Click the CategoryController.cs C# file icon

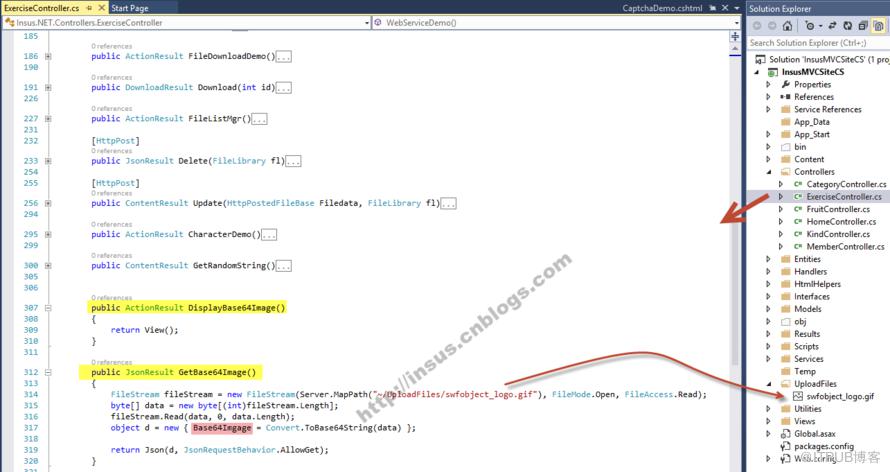coord(798,184)
